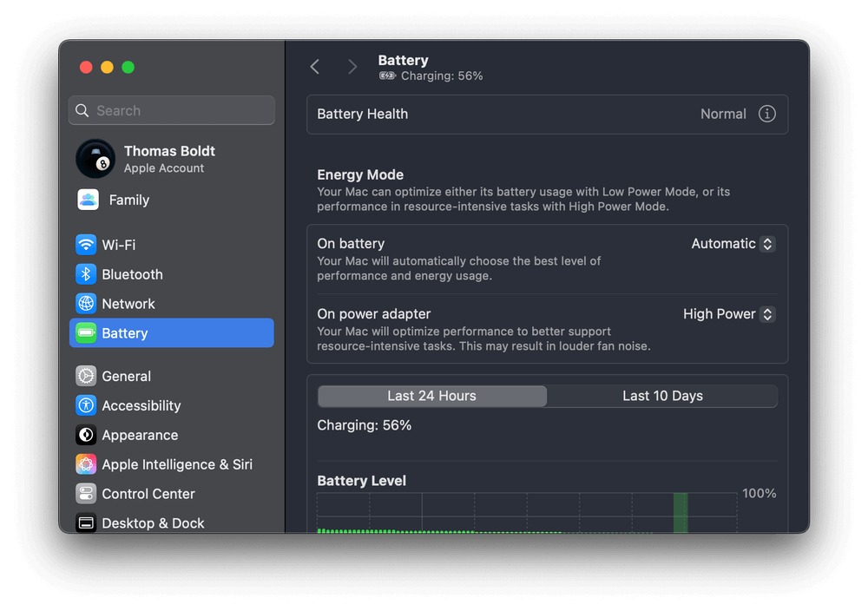Screen dimensions: 868x611
Task: Click the highlighted bar in Battery Level chart
Action: (x=681, y=512)
